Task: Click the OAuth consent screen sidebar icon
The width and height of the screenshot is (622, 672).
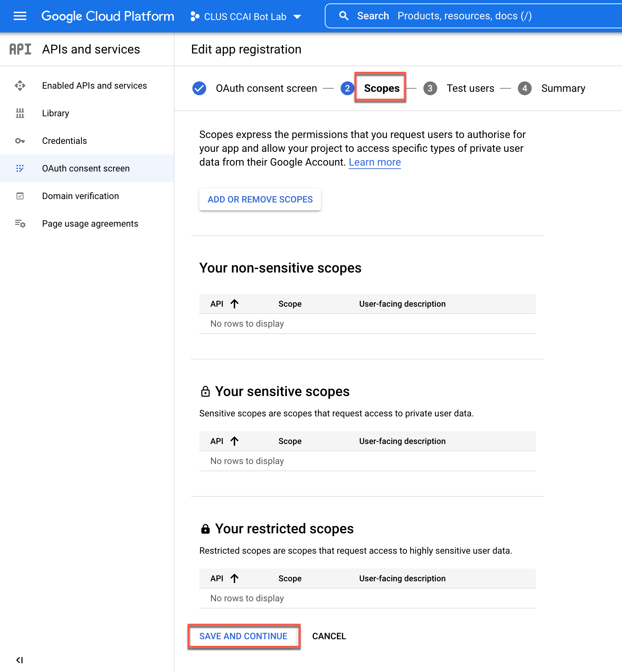Action: click(20, 168)
